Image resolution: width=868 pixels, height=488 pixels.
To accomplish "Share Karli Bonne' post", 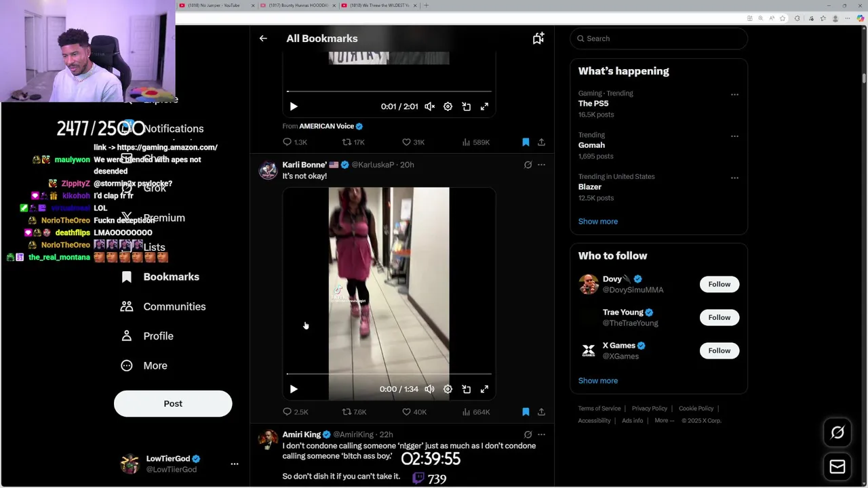I will pos(541,412).
